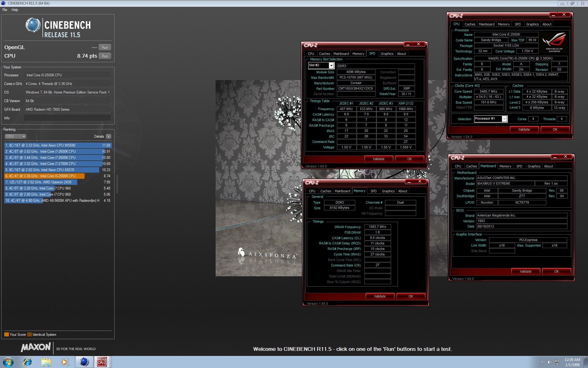Click the Core Speed 5485.7 MHz value
The width and height of the screenshot is (588, 368).
click(x=488, y=91)
